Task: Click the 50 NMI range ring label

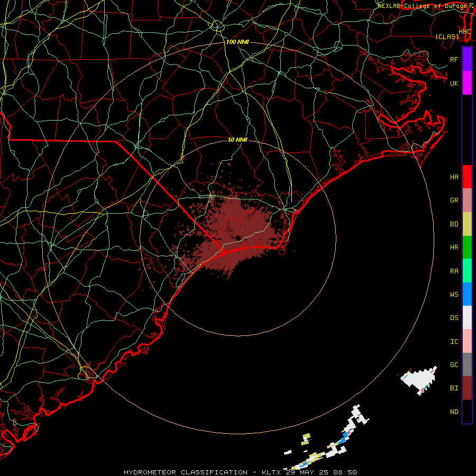Action: [237, 140]
